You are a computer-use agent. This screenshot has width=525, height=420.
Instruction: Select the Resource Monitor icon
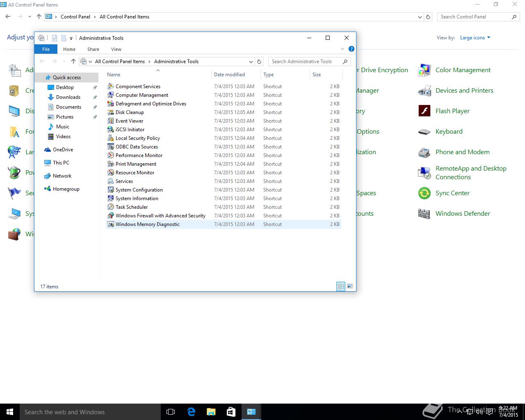point(110,173)
